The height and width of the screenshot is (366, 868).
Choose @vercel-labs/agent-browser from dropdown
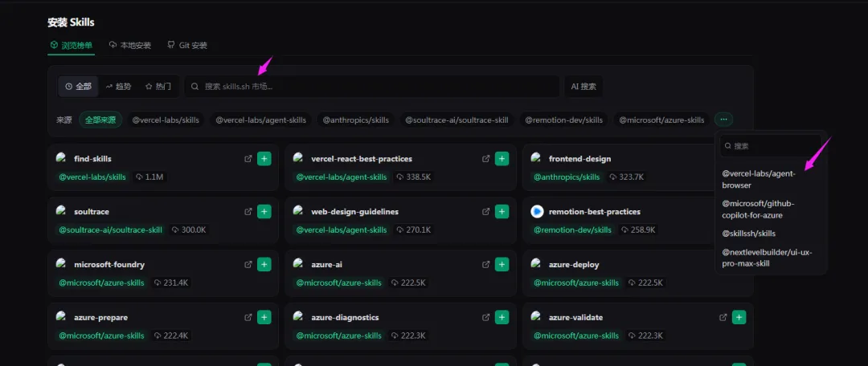pos(771,179)
